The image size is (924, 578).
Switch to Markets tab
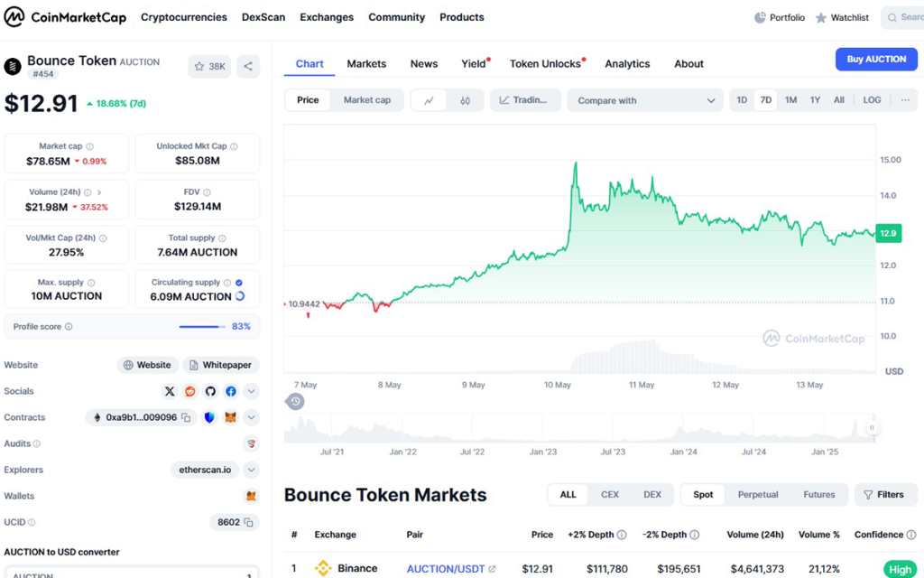(x=366, y=64)
